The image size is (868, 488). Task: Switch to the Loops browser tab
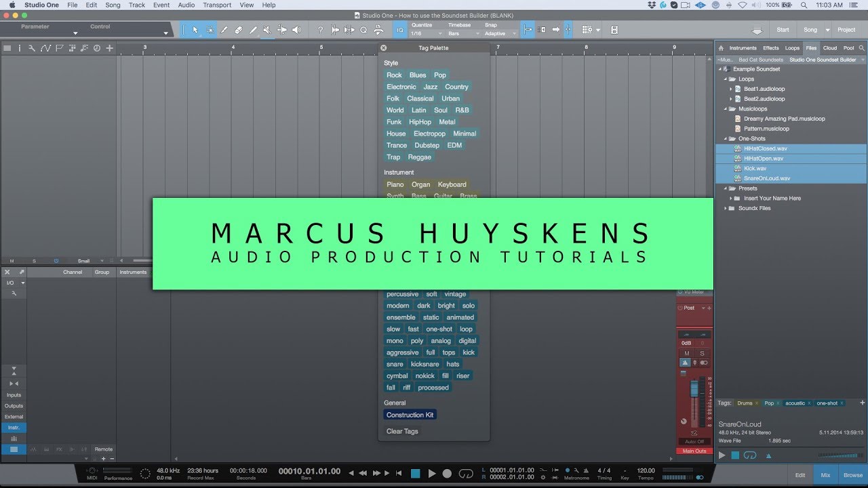[x=792, y=48]
